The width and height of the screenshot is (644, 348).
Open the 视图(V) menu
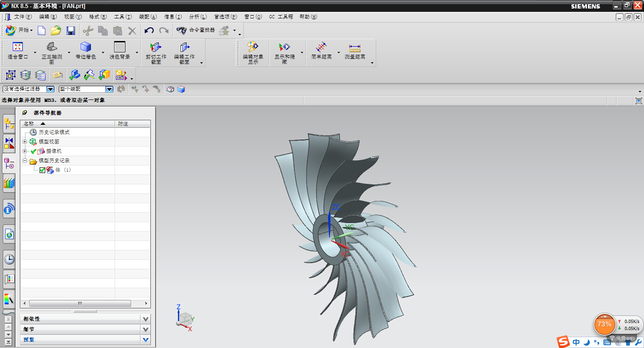(x=73, y=17)
